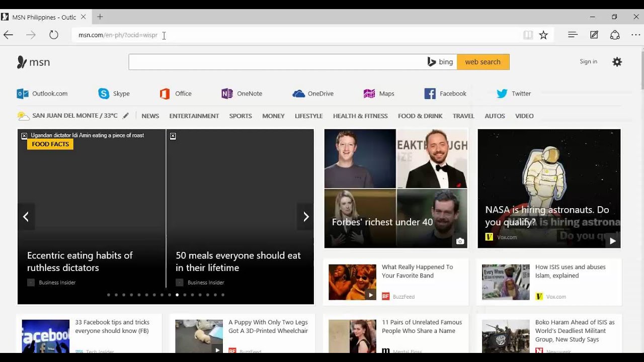Open Reading view icon in address bar
The width and height of the screenshot is (644, 362).
pyautogui.click(x=528, y=35)
